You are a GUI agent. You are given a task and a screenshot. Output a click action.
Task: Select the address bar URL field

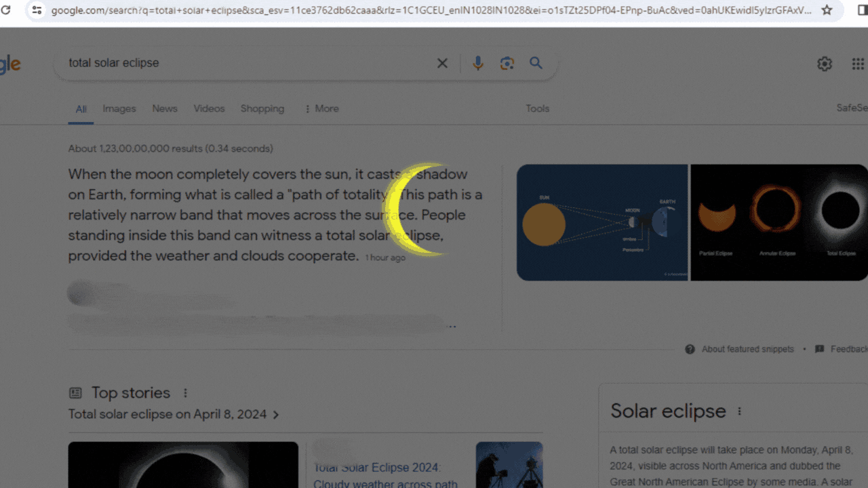point(431,10)
